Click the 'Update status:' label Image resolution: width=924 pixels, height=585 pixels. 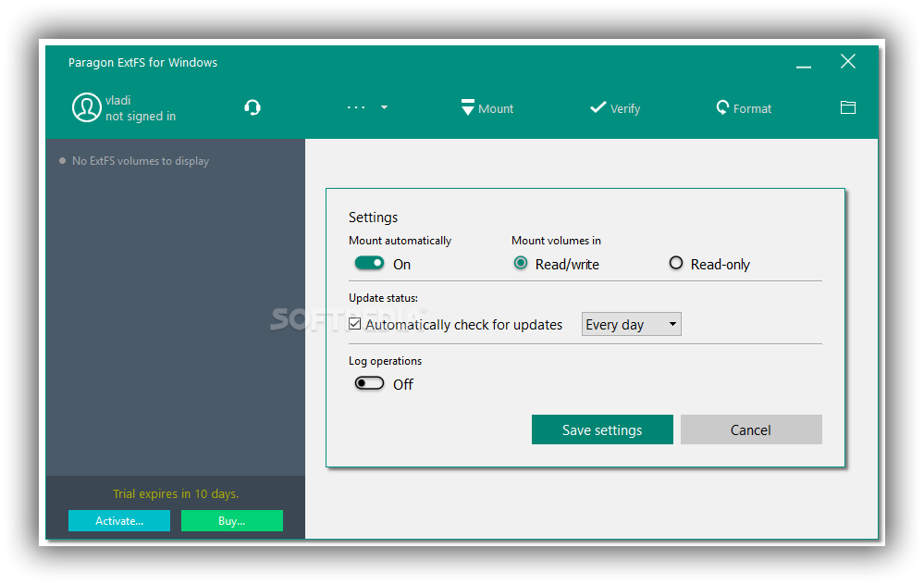pos(383,298)
